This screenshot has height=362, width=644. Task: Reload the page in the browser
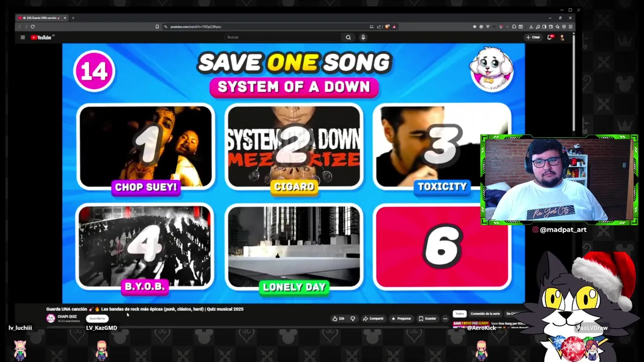(x=33, y=27)
